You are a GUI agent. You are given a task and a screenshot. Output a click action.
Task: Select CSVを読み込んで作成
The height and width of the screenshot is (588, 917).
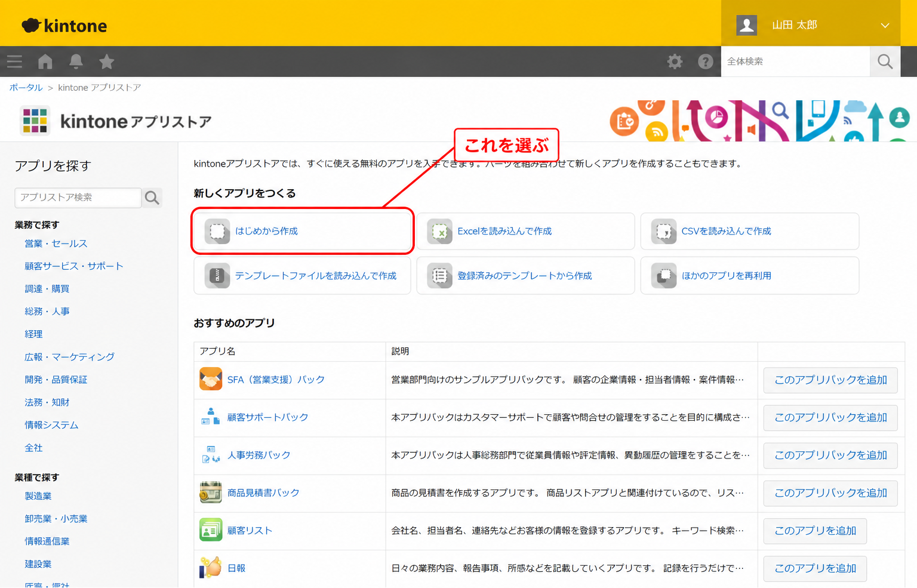(x=750, y=231)
